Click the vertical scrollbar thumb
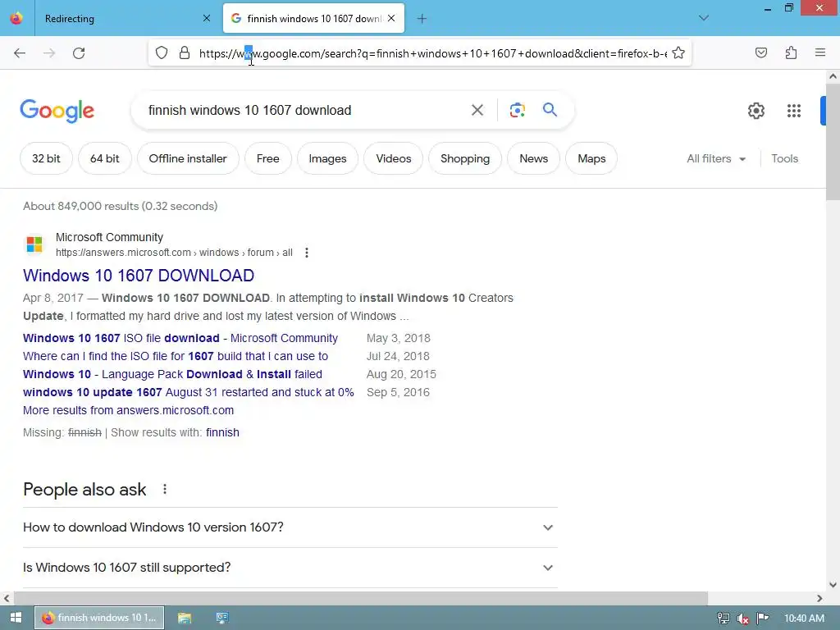Viewport: 840px width, 630px height. point(833,141)
